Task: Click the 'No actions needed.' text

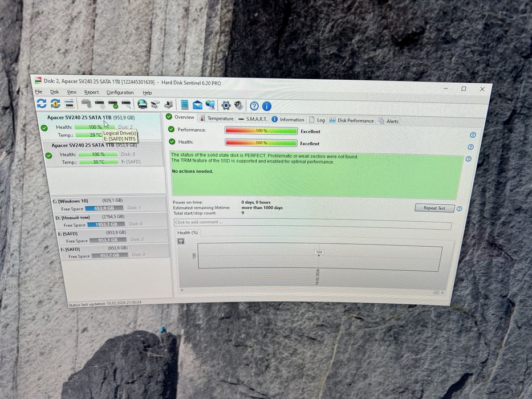Action: 192,172
